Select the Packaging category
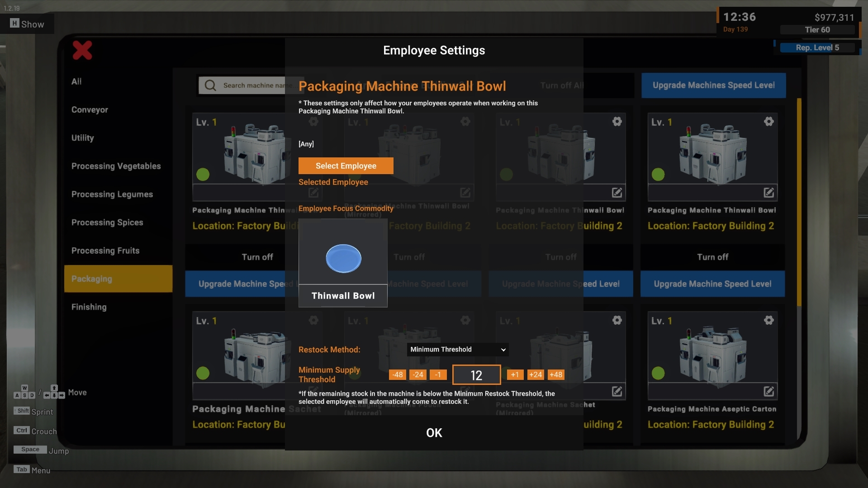 point(118,279)
